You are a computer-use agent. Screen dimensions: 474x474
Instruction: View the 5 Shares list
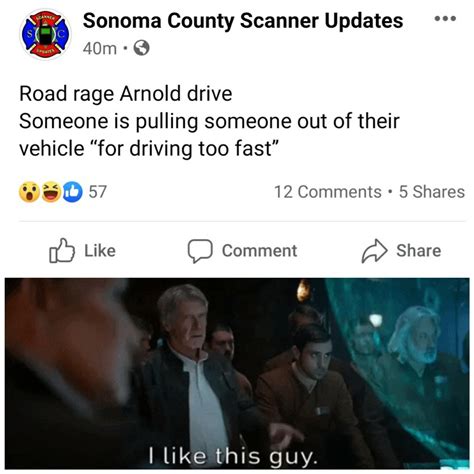pyautogui.click(x=432, y=192)
